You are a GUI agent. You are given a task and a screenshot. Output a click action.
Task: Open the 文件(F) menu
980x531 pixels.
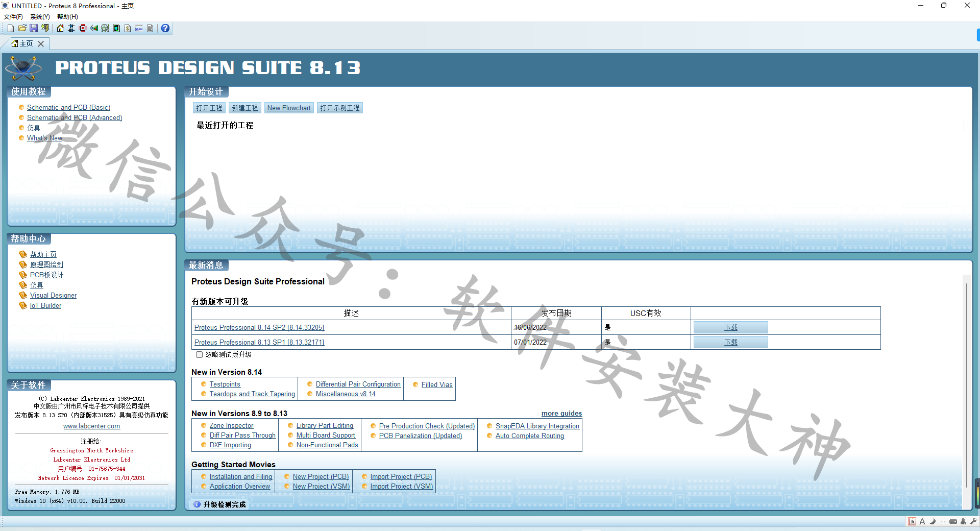pyautogui.click(x=13, y=17)
